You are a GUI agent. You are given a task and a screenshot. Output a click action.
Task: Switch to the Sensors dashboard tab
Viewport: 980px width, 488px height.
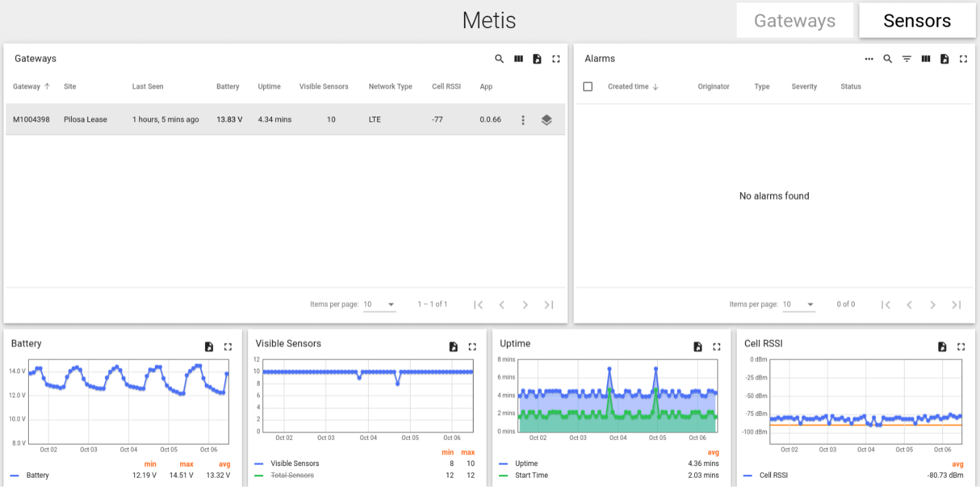coord(917,21)
